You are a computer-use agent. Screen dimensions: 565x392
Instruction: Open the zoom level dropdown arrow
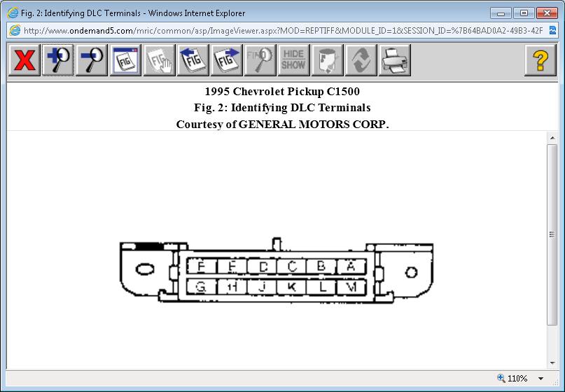tap(540, 378)
